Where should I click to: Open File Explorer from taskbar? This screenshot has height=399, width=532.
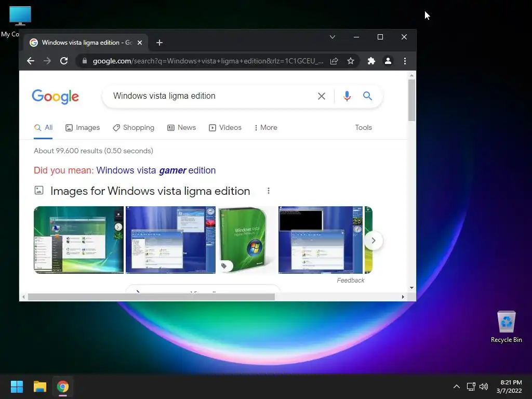[39, 387]
